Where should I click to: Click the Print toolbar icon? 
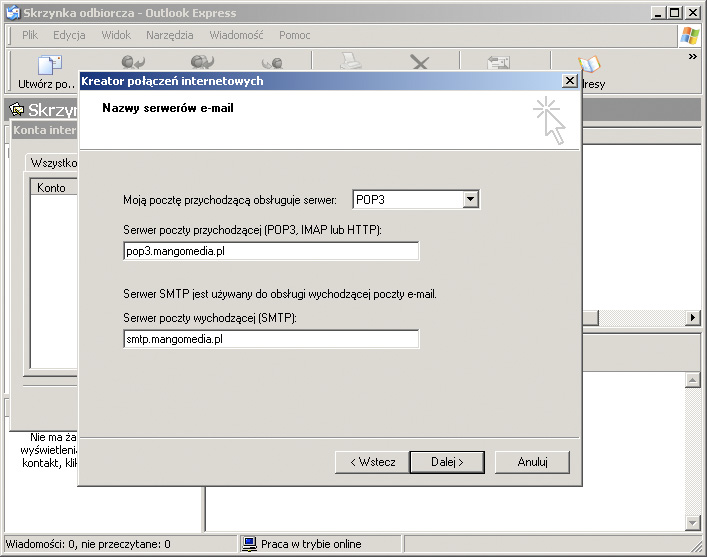(351, 61)
